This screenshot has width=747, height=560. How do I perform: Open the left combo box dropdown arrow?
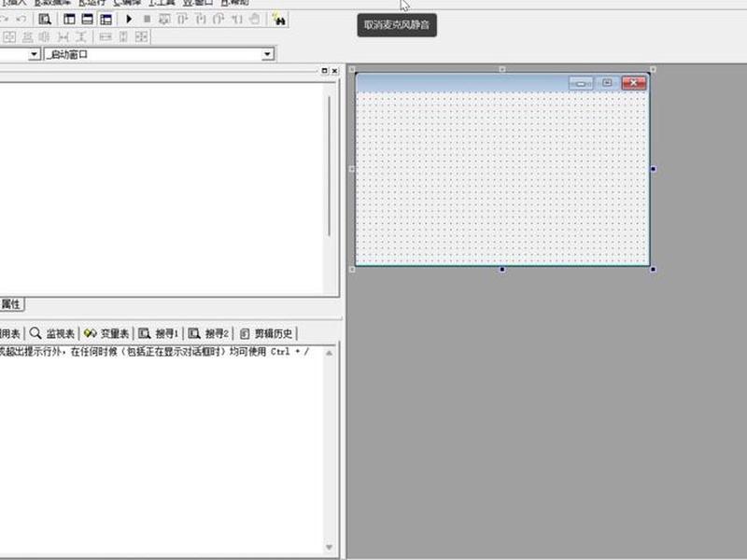[x=34, y=54]
